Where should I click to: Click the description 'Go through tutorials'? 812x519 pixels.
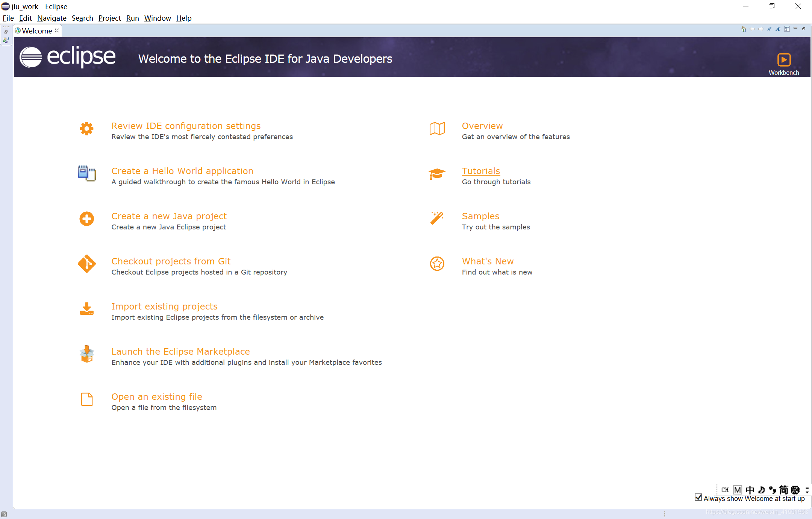click(496, 182)
